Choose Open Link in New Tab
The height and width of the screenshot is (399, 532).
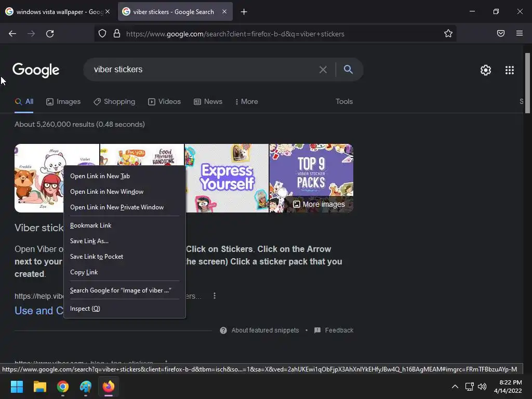125,176
